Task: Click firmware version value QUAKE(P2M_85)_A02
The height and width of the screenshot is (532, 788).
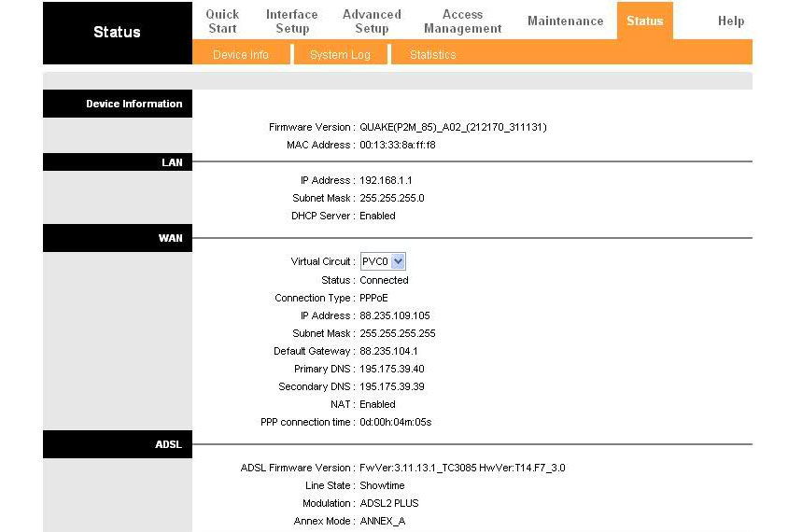Action: 453,127
